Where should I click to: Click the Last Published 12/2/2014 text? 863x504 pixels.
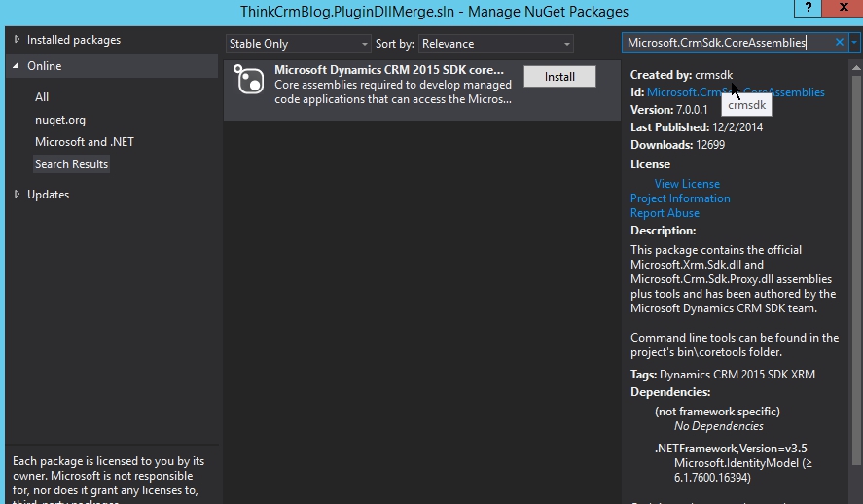point(697,127)
